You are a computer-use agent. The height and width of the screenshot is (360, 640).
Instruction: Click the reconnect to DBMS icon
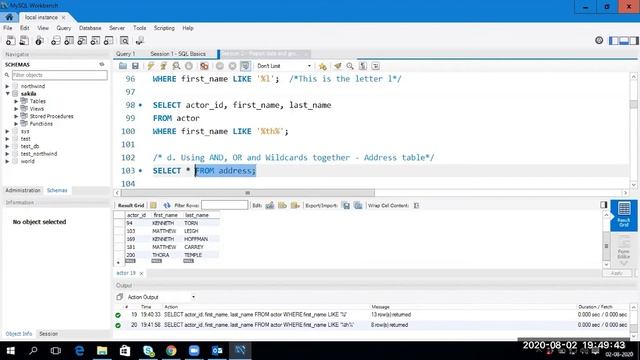tap(140, 40)
